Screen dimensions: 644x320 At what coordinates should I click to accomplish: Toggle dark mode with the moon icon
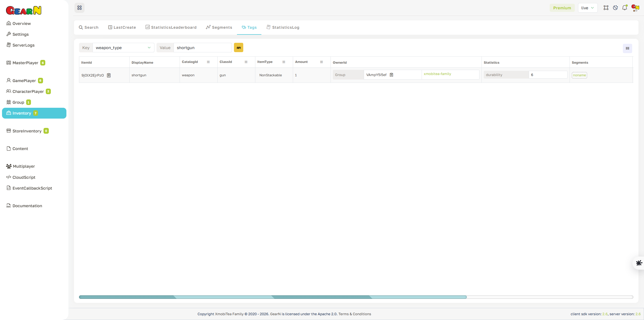pyautogui.click(x=615, y=8)
